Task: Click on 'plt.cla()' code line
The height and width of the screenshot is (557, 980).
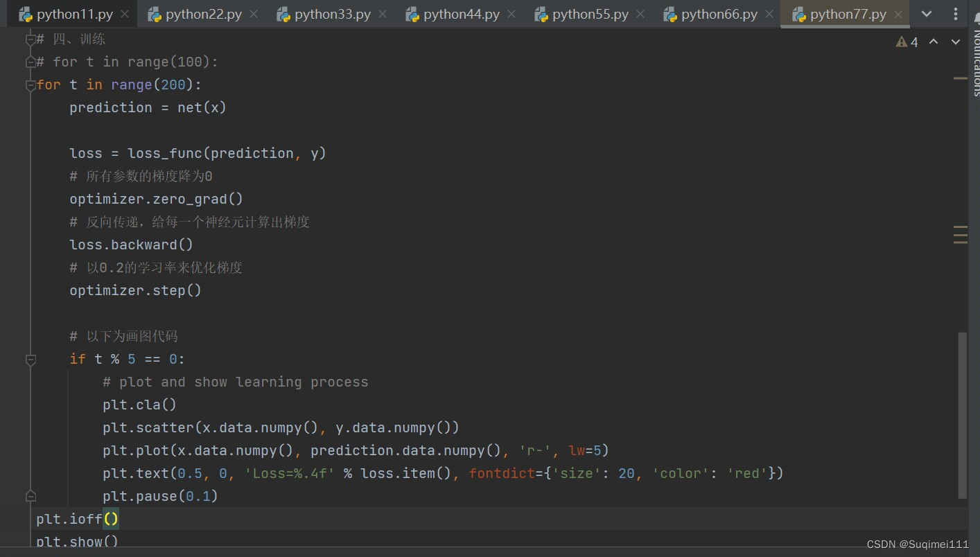Action: coord(139,405)
